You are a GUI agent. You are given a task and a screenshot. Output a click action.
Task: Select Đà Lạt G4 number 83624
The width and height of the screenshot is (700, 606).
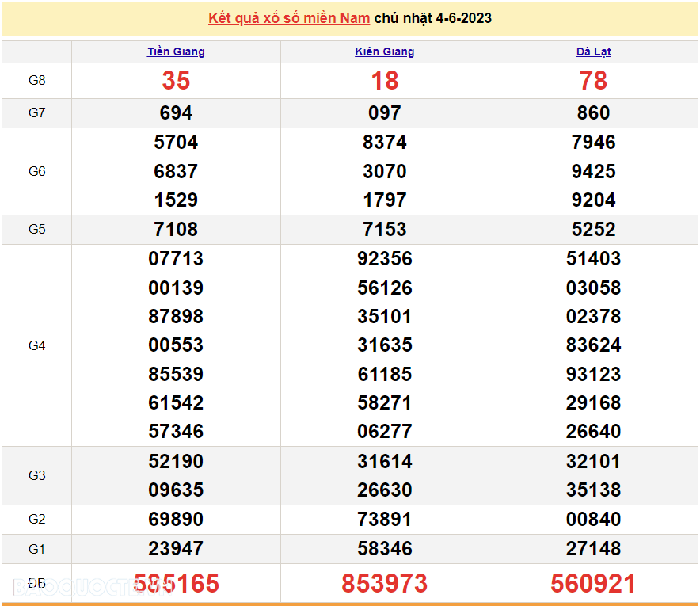[x=593, y=345]
